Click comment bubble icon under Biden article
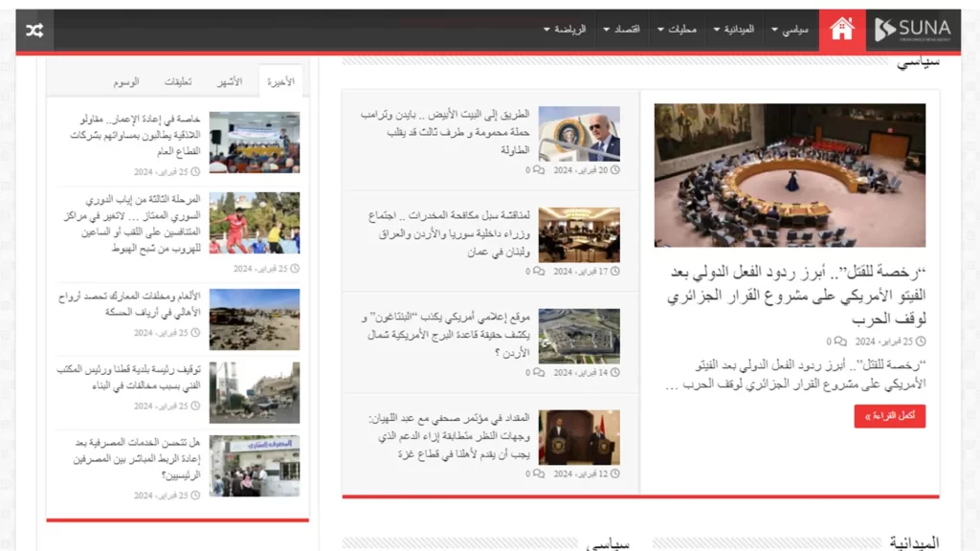 (539, 170)
